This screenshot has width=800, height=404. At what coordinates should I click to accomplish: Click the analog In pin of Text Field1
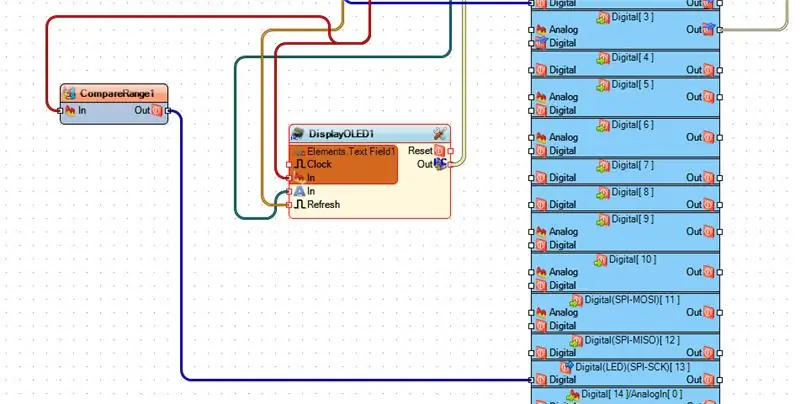(289, 178)
